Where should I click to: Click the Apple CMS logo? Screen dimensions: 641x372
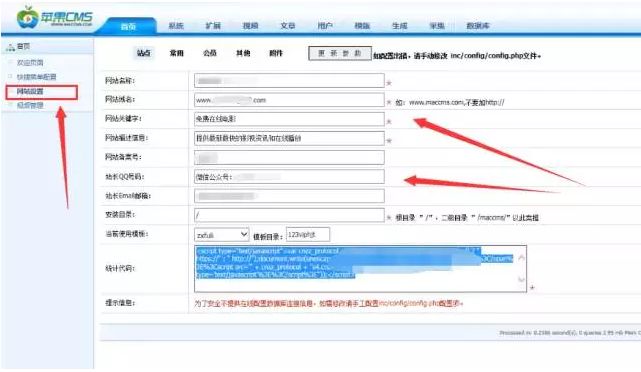click(55, 18)
